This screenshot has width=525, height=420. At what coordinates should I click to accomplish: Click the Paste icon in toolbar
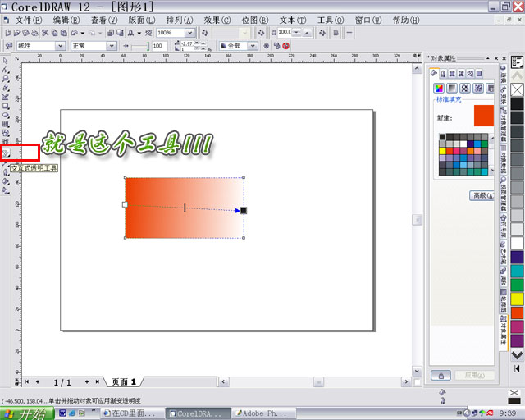(x=64, y=33)
